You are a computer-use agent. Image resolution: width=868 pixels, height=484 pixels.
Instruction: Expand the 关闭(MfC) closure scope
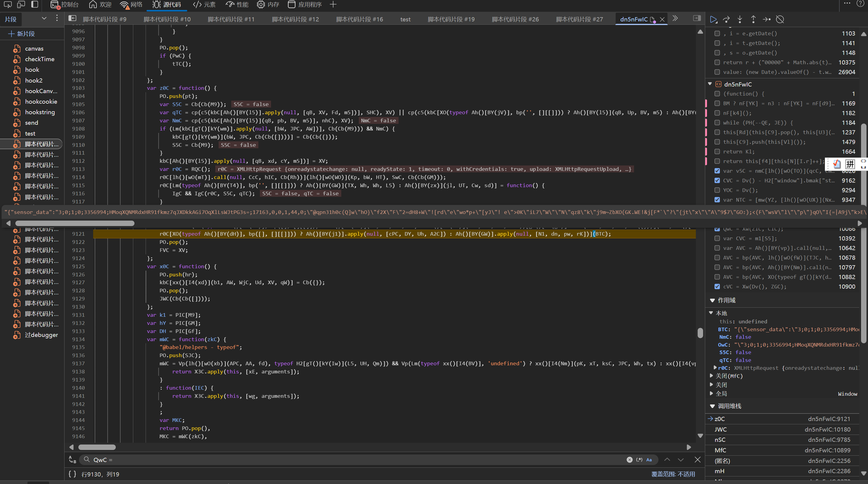click(711, 376)
